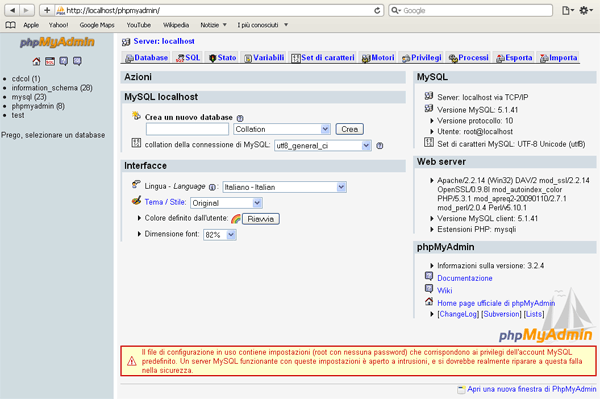Open the Set di caratteri tab
Viewport: 600px width, 399px height.
[x=323, y=58]
